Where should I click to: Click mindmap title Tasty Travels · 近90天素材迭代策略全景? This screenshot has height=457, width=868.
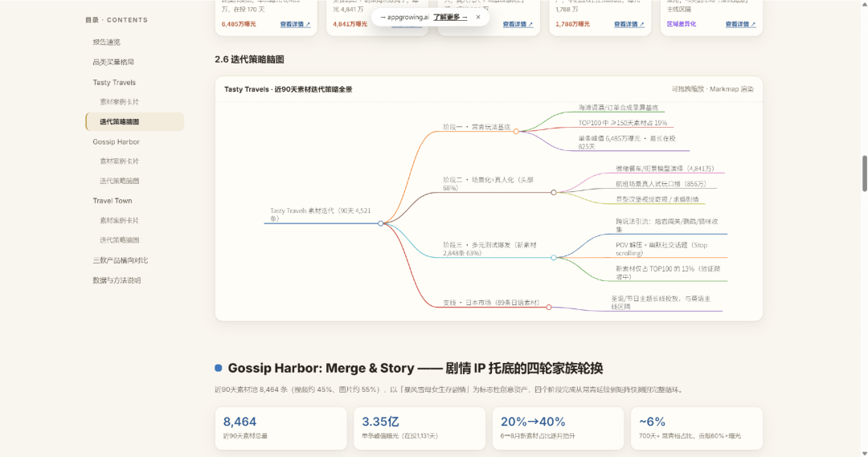(288, 89)
